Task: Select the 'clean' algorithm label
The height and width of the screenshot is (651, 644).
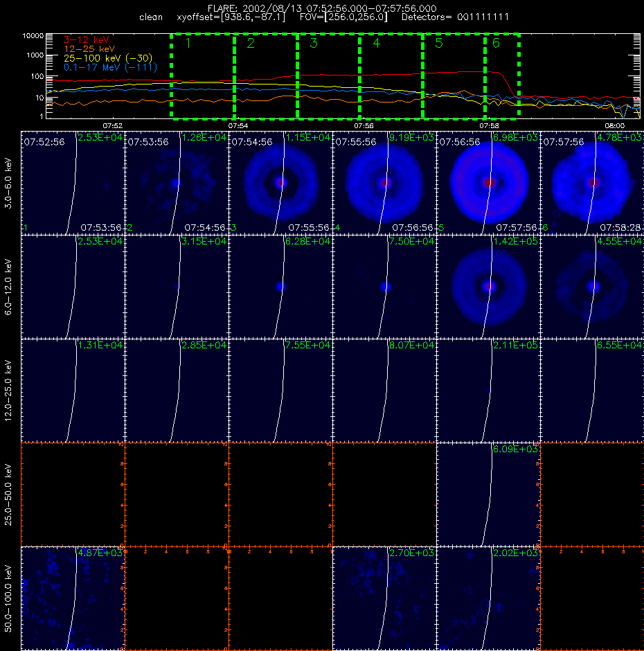Action: click(x=151, y=17)
